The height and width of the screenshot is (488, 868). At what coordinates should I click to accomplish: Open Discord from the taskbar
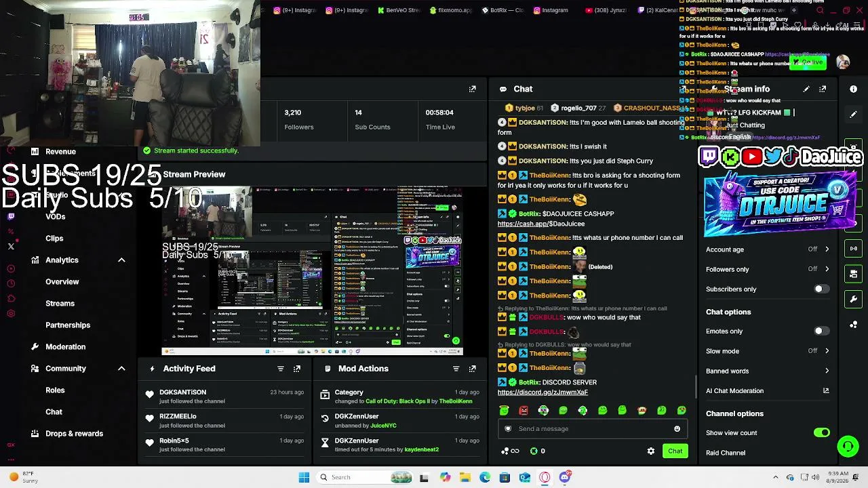(565, 477)
